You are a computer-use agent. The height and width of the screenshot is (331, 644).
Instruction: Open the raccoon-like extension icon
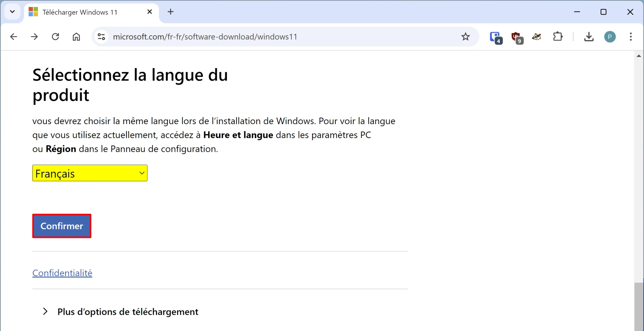pos(537,37)
